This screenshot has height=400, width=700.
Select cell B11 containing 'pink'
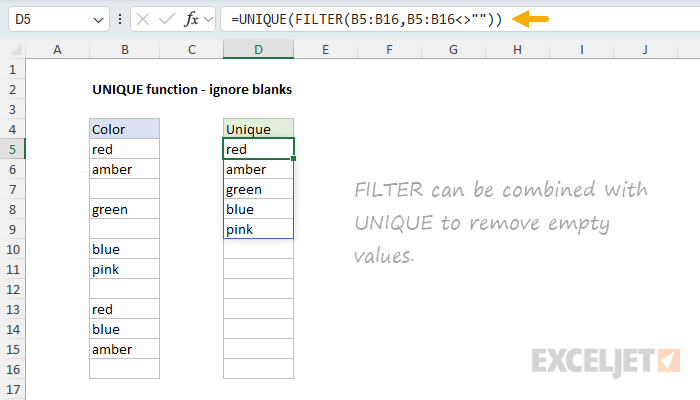coord(125,269)
